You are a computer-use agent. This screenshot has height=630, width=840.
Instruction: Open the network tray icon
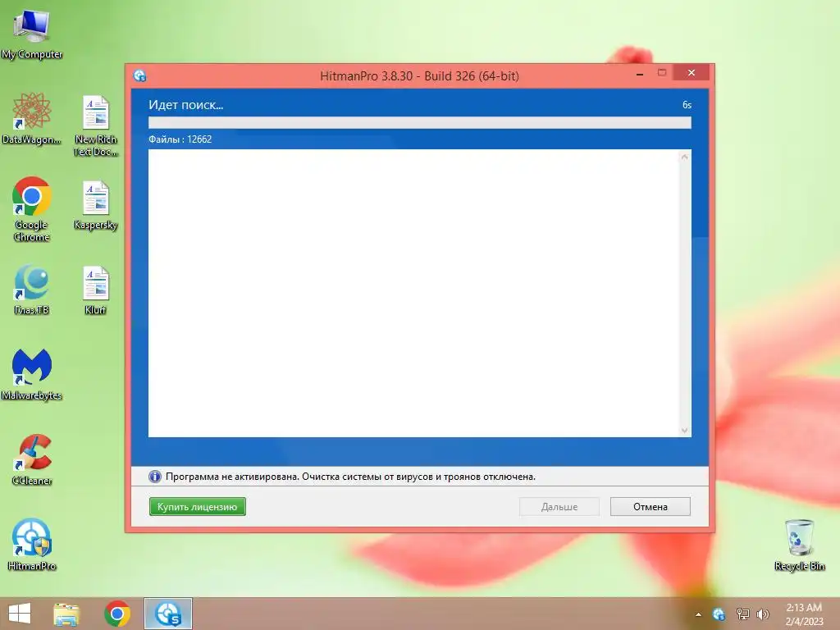(x=742, y=614)
